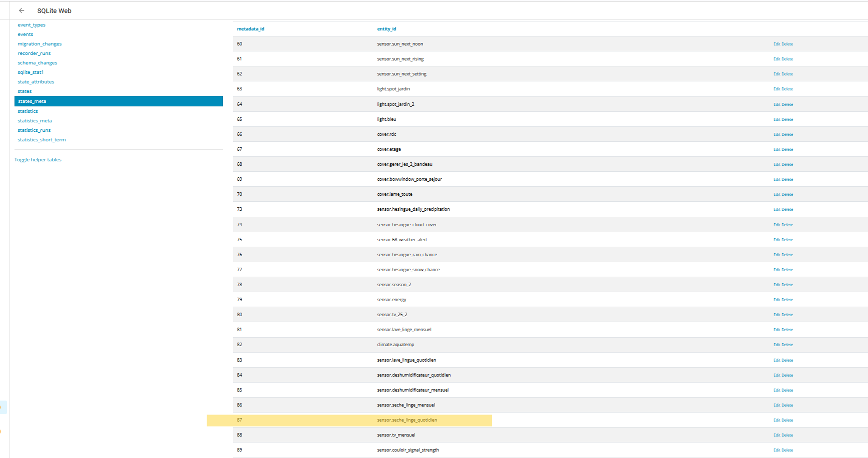Open the statistics_short_term table

41,140
